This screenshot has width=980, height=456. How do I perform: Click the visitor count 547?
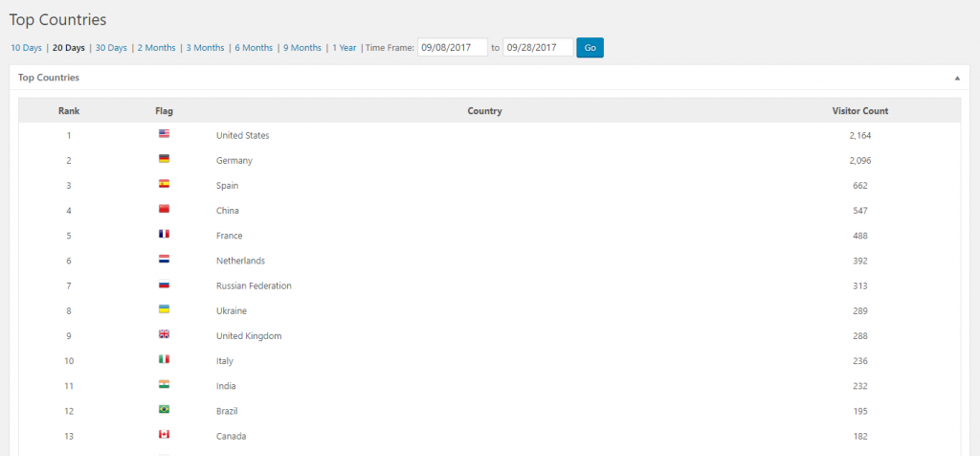[860, 210]
